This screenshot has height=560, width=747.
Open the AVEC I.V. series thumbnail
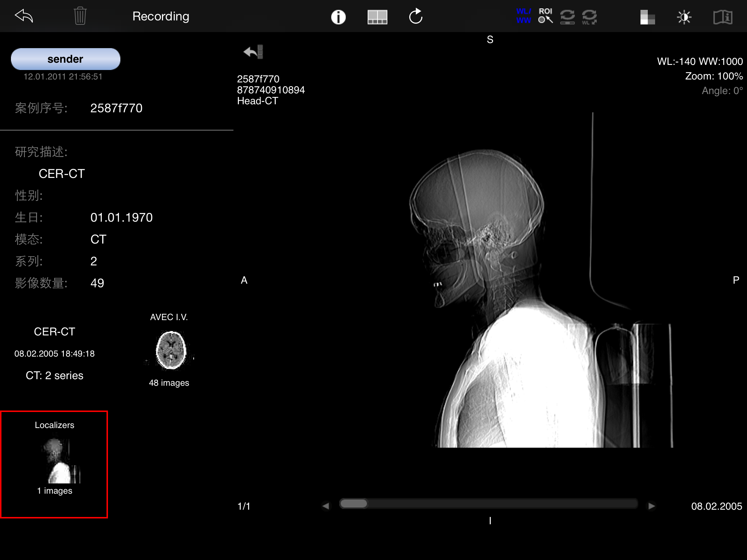click(170, 350)
